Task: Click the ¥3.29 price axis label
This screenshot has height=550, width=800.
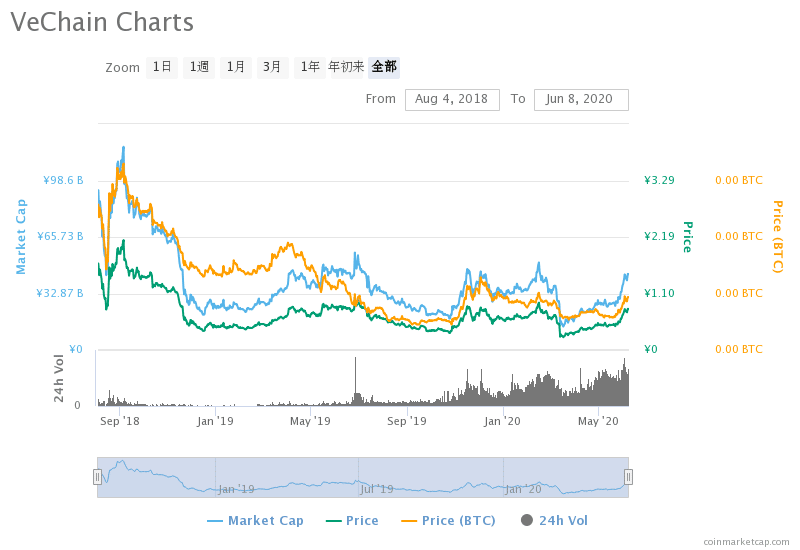Action: coord(659,180)
